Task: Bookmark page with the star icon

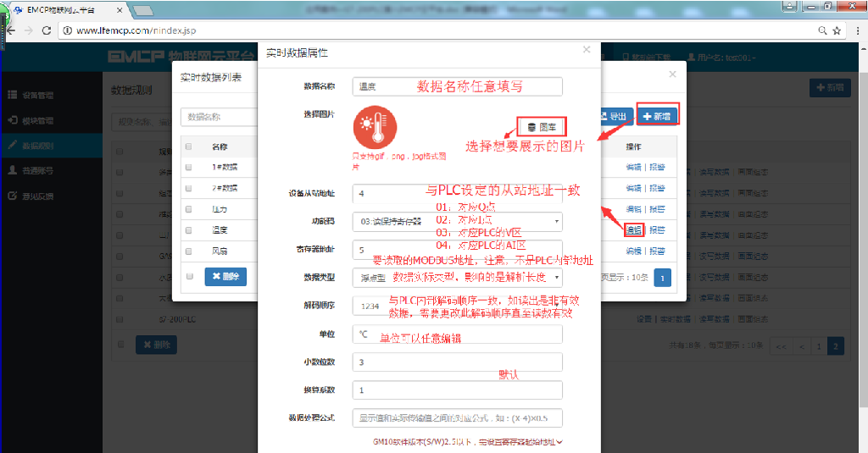Action: (837, 30)
